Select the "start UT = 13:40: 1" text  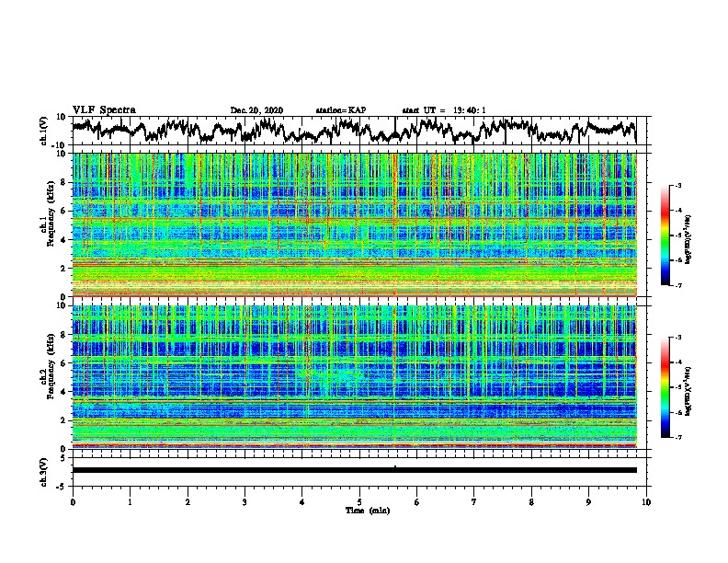pos(444,110)
